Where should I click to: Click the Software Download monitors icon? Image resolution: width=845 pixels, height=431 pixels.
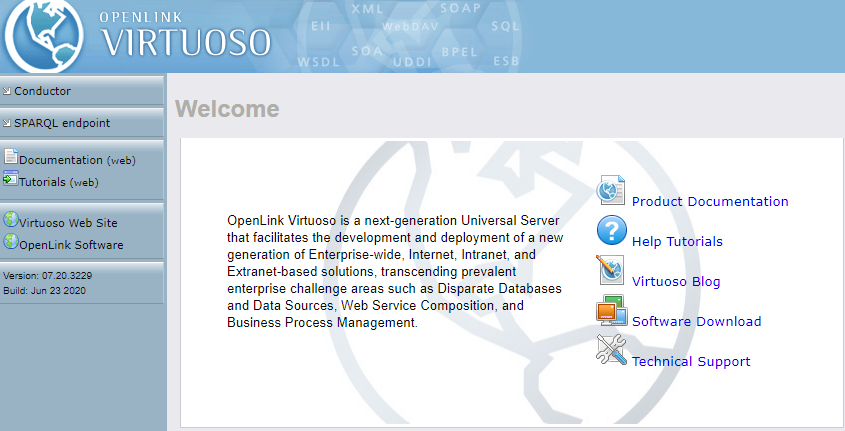click(x=612, y=310)
